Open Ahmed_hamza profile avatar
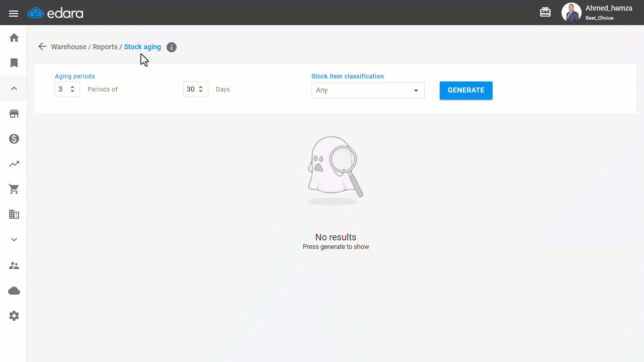644x362 pixels. [571, 13]
